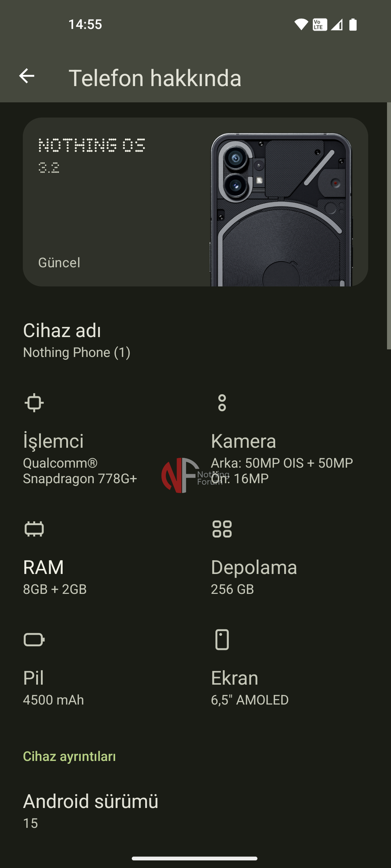Tap the Güncel update status text

click(59, 263)
